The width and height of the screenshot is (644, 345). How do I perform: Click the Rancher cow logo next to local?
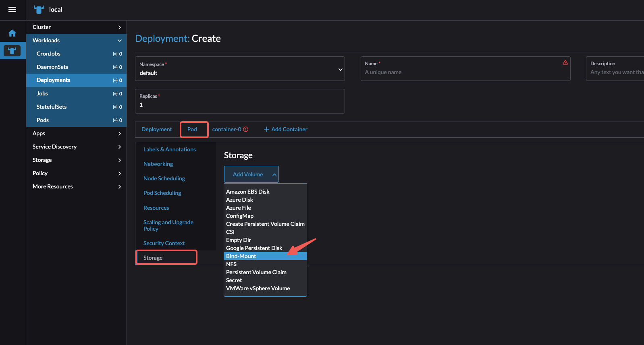tap(39, 9)
